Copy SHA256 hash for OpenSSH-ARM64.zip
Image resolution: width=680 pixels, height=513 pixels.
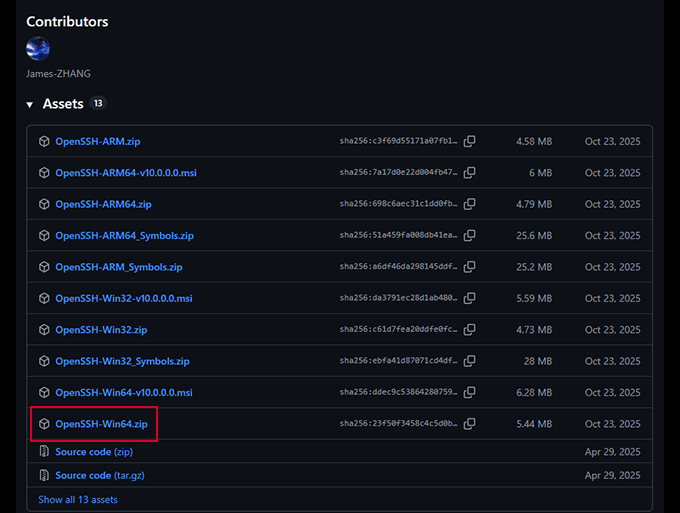click(469, 204)
